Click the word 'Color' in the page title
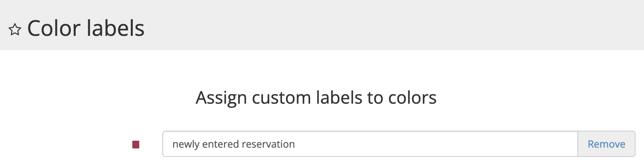 click(x=54, y=29)
